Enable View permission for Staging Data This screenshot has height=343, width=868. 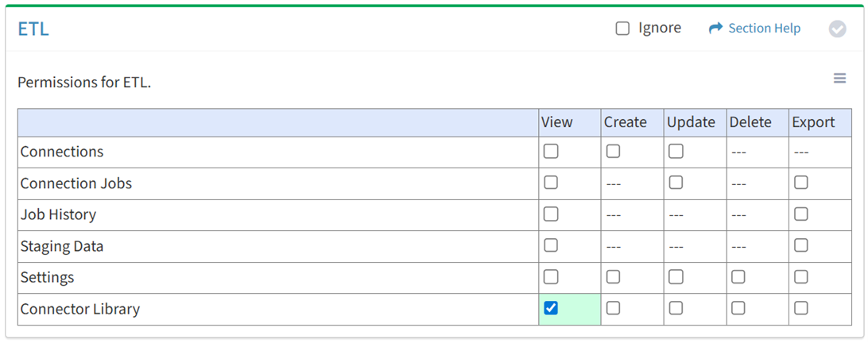point(551,245)
